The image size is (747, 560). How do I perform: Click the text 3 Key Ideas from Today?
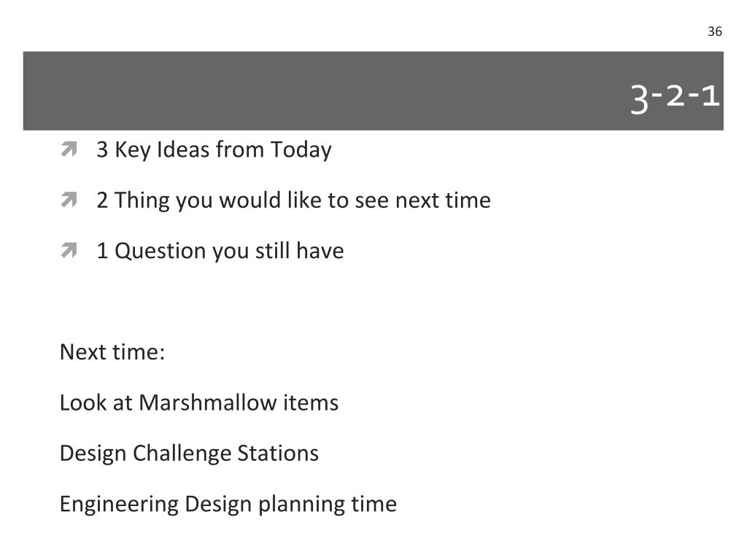tap(214, 150)
